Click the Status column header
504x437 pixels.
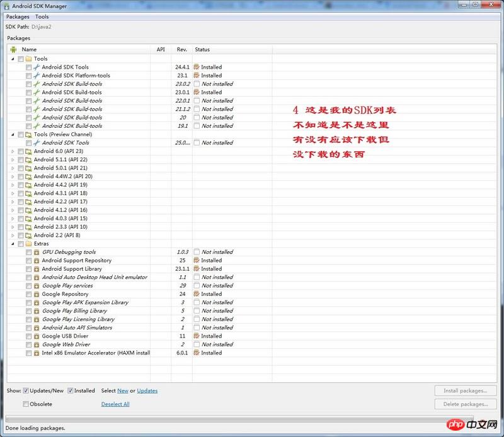(232, 50)
